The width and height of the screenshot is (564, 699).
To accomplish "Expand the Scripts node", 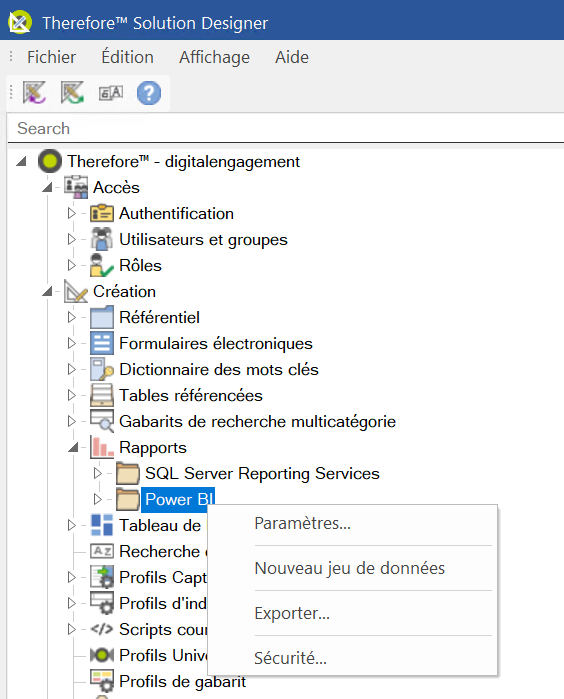I will 71,629.
